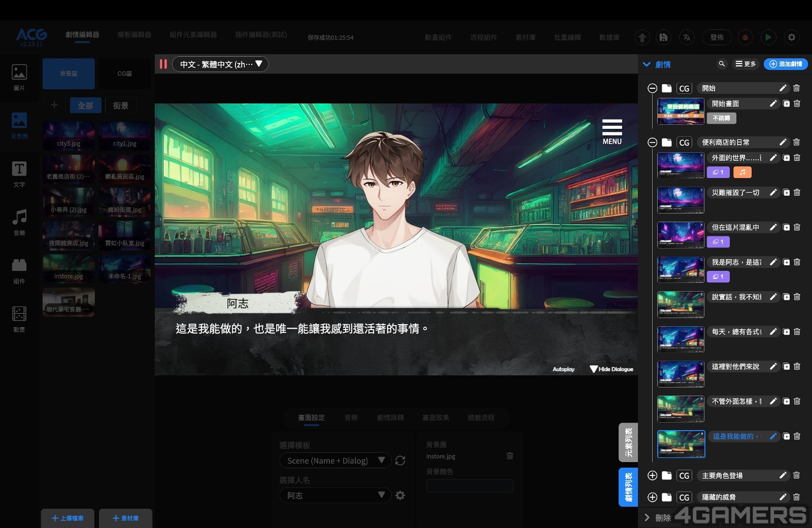This screenshot has height=528, width=812.
Task: Select the 霓虹小臥室.jpg background thumbnail
Action: pyautogui.click(x=124, y=235)
